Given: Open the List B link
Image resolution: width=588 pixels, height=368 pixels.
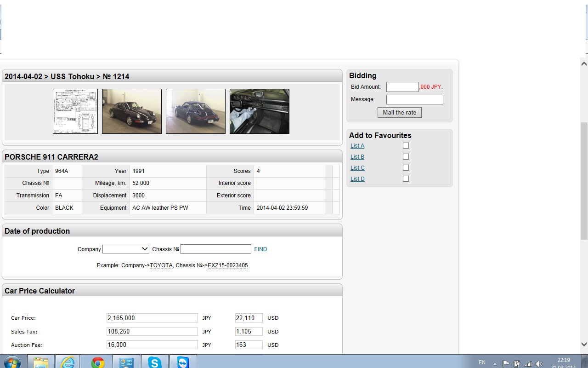Looking at the screenshot, I should [x=357, y=157].
